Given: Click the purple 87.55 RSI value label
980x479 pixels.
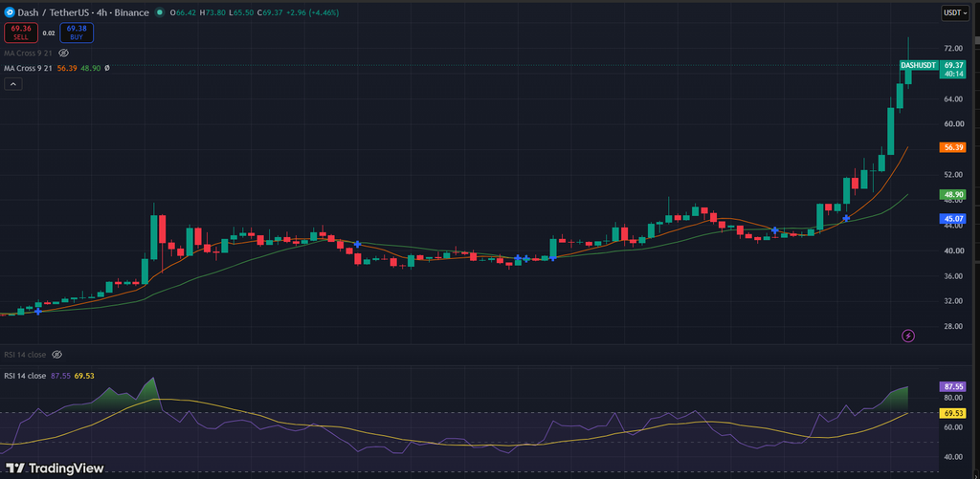Looking at the screenshot, I should click(952, 386).
